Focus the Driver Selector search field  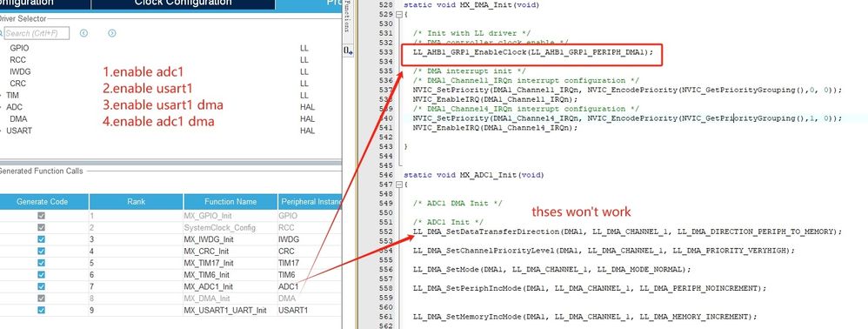click(37, 33)
